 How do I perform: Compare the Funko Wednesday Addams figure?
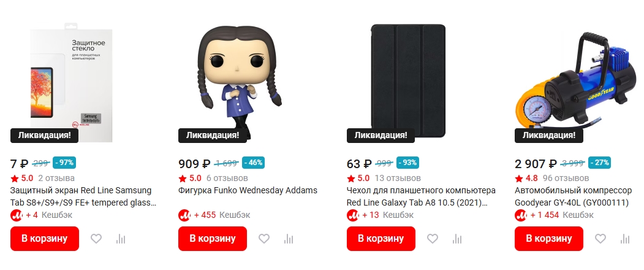click(288, 239)
